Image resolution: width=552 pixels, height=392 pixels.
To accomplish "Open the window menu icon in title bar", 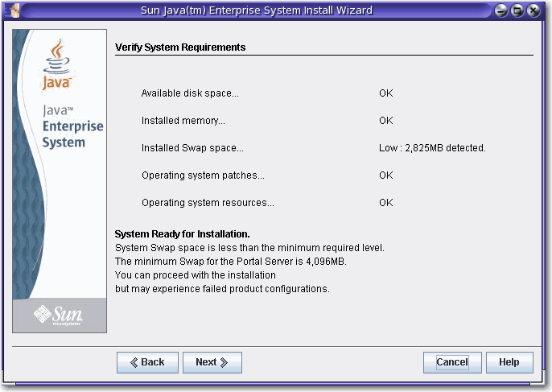I will click(x=13, y=10).
